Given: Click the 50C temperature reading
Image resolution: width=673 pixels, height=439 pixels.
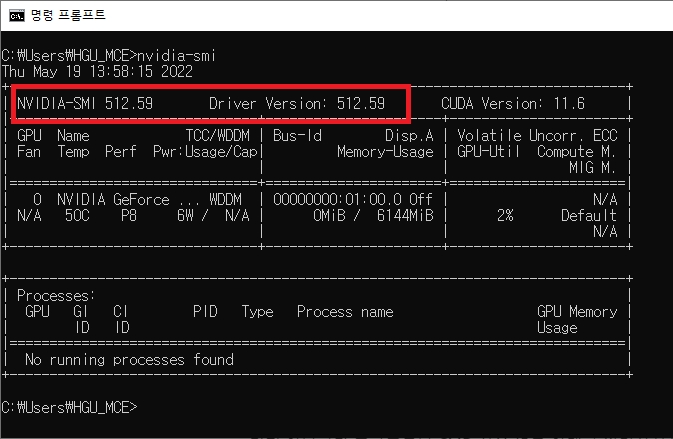Looking at the screenshot, I should tap(76, 215).
